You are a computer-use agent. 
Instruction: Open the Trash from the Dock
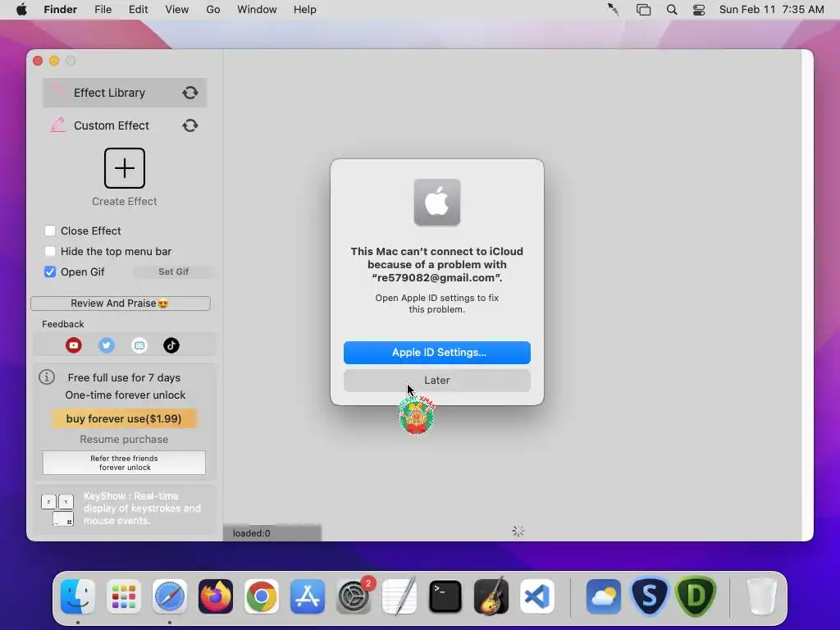(761, 596)
